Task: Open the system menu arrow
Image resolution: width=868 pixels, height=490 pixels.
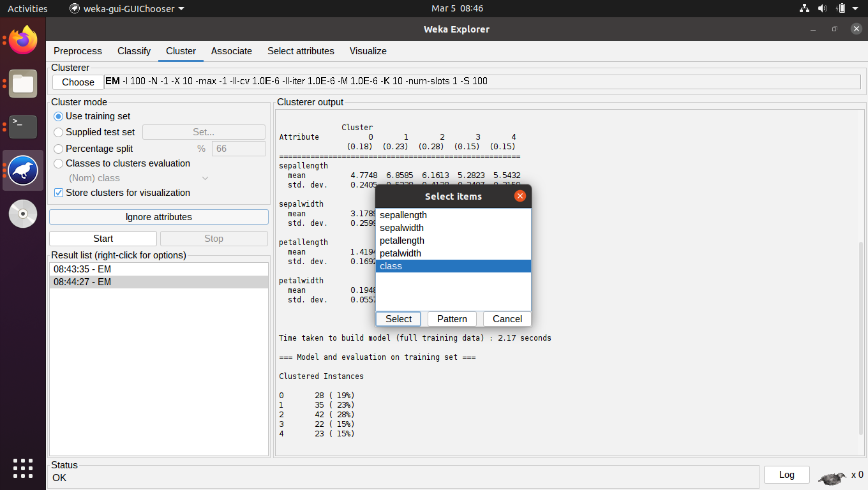Action: [x=857, y=8]
